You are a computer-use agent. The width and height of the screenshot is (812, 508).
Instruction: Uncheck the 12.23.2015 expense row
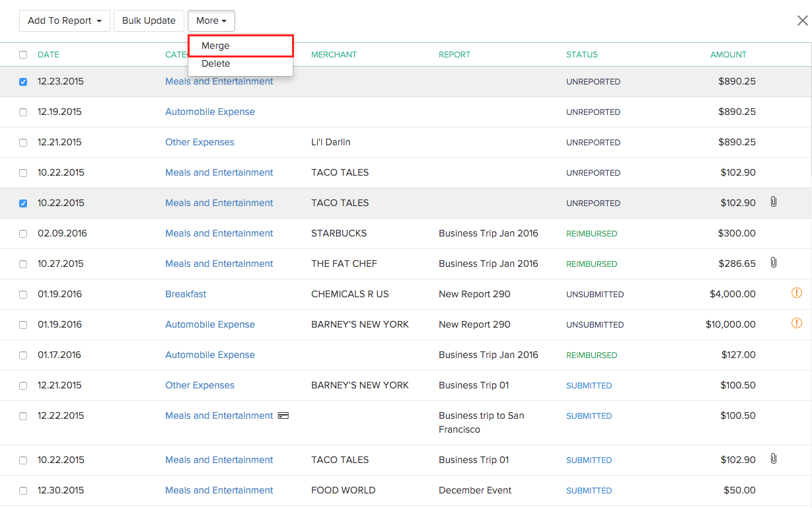click(x=23, y=81)
